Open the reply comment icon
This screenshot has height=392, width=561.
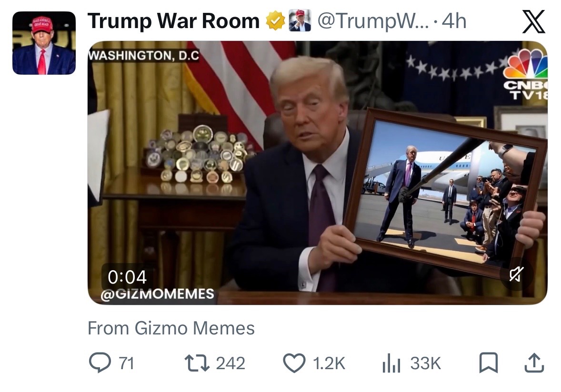100,363
